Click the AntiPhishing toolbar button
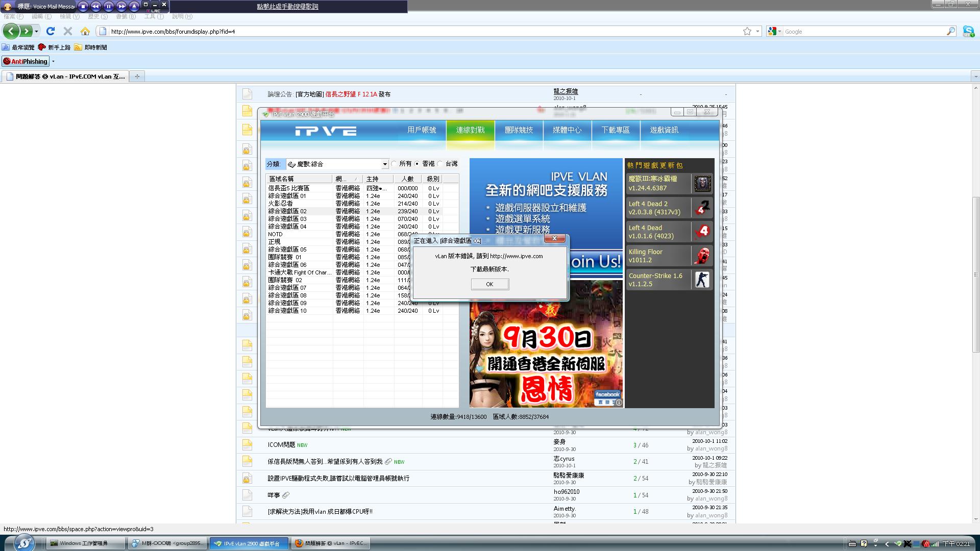This screenshot has height=551, width=980. 26,61
